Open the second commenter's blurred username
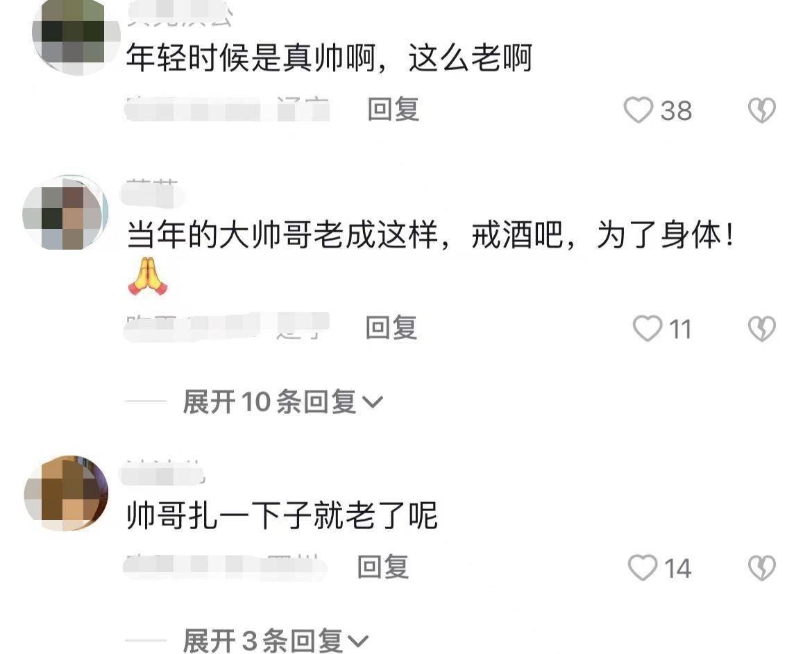 pyautogui.click(x=153, y=193)
